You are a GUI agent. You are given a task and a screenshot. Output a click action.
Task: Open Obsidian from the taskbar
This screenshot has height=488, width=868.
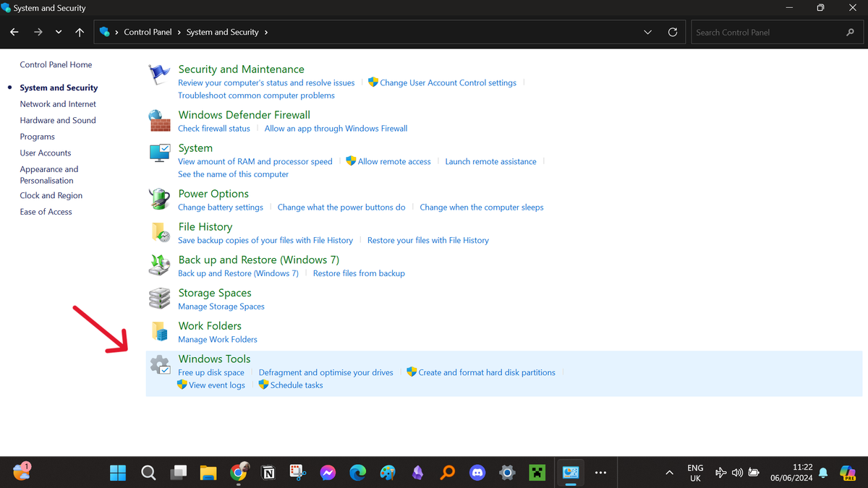(x=417, y=473)
